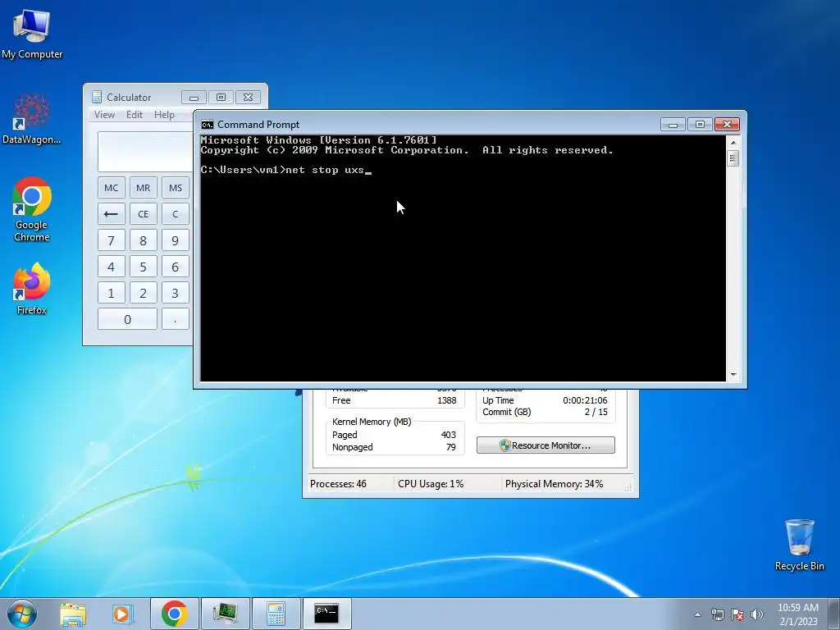This screenshot has width=840, height=630.
Task: Click 'Up Time' value in Task Manager
Action: point(585,400)
